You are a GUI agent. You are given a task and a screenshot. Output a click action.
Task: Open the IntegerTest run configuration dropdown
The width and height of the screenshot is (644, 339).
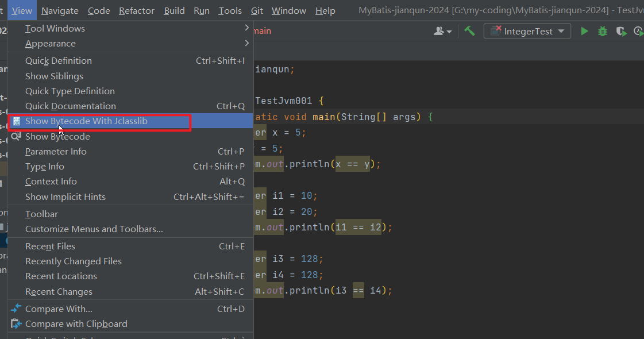[527, 31]
